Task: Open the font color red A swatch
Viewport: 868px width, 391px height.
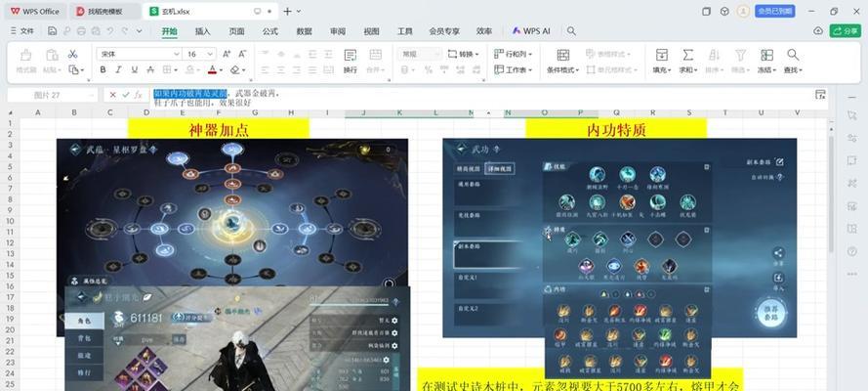Action: pos(212,70)
